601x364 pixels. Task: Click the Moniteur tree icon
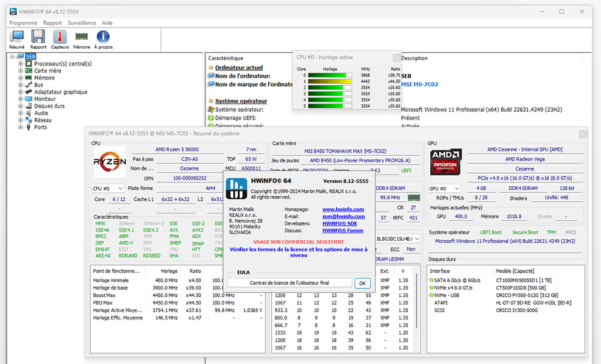pyautogui.click(x=29, y=99)
